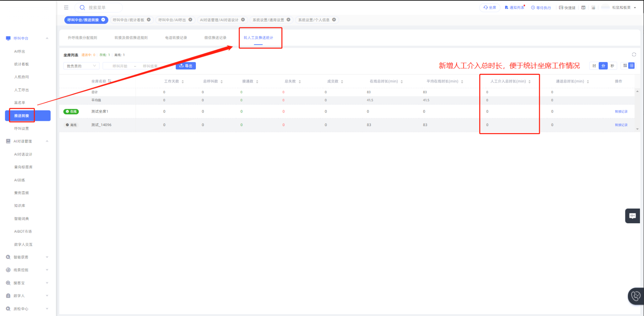Click the blue 导出 export button
This screenshot has height=316, width=644.
click(186, 66)
